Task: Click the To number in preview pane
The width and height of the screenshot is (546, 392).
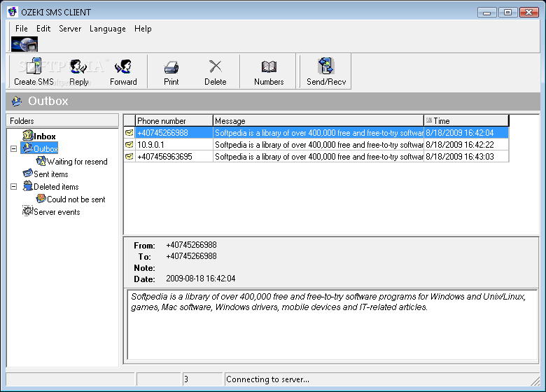Action: click(191, 256)
